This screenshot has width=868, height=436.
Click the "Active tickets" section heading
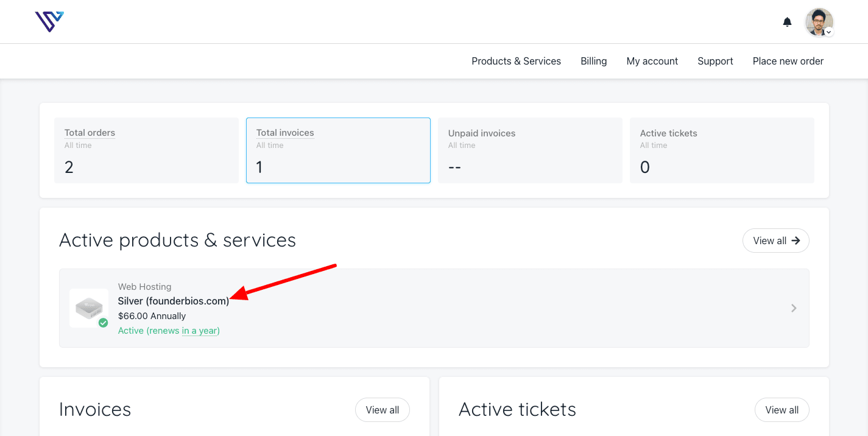[x=517, y=409]
